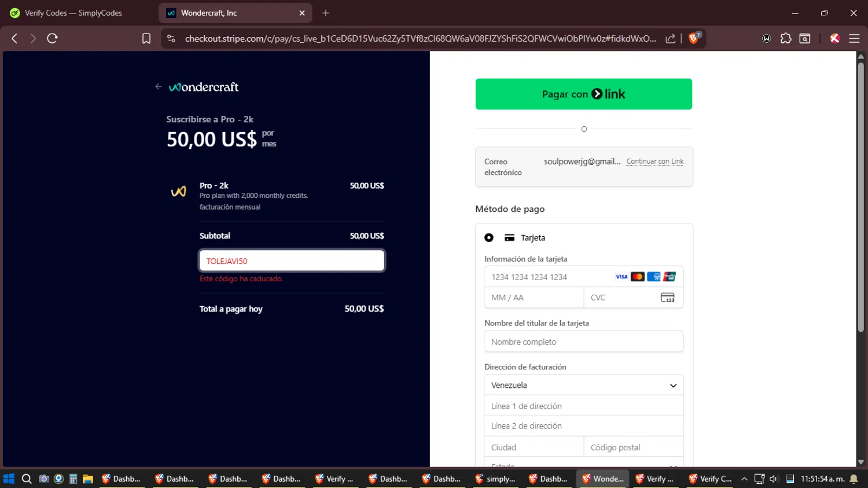This screenshot has width=868, height=488.
Task: Open Calculator from the taskbar
Action: [73, 479]
